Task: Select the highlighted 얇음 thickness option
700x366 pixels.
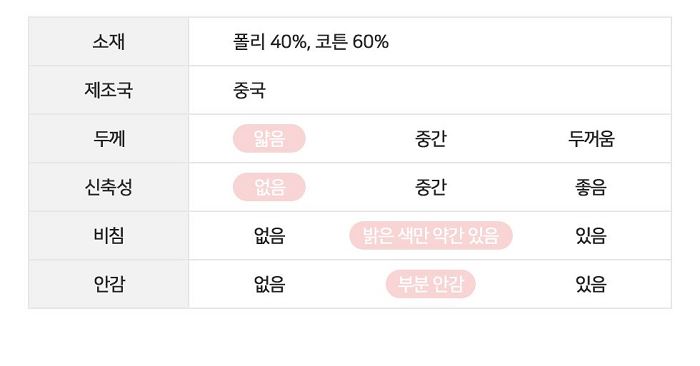Action: coord(269,138)
